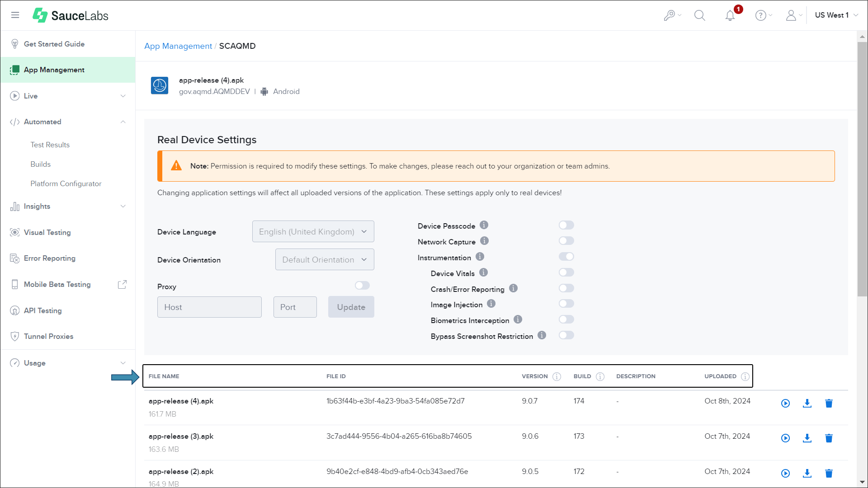Open the notifications bell
Screen dimensions: 868x488
pos(730,15)
